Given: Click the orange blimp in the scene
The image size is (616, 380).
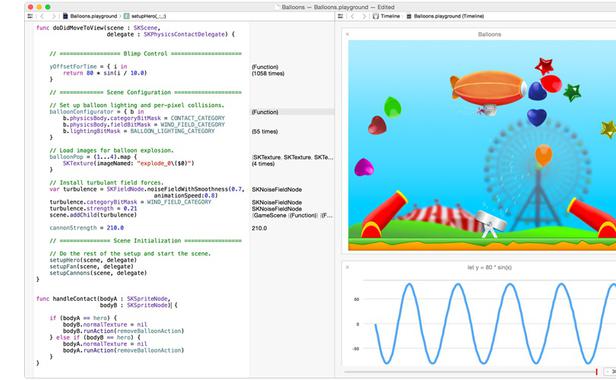Looking at the screenshot, I should click(488, 88).
